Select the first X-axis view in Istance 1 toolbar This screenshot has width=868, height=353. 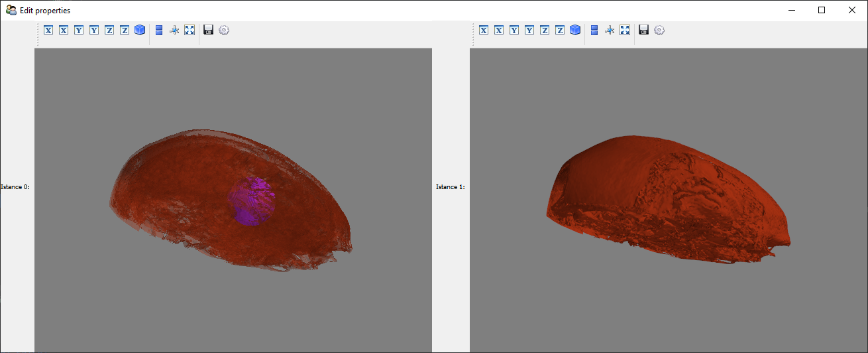point(484,30)
